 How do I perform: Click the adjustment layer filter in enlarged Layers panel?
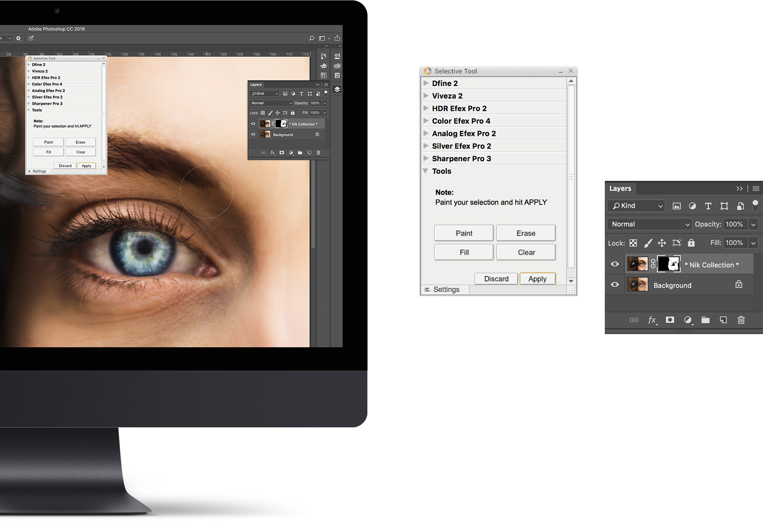click(692, 206)
